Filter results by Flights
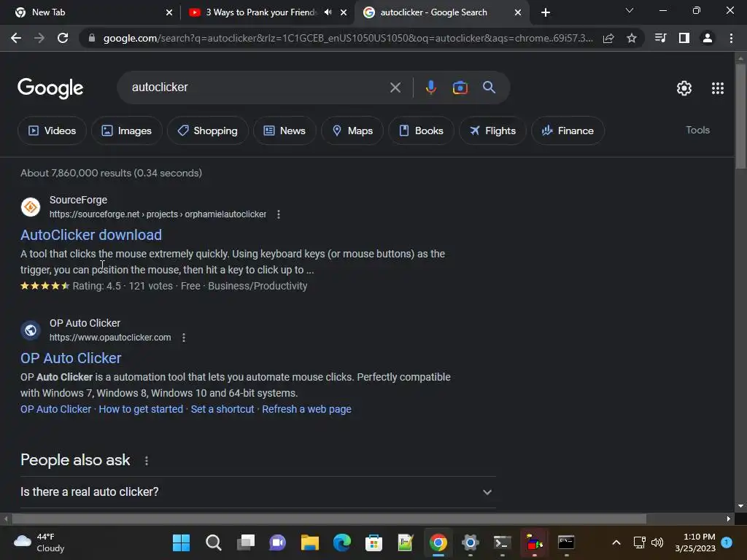This screenshot has width=747, height=560. pos(492,131)
